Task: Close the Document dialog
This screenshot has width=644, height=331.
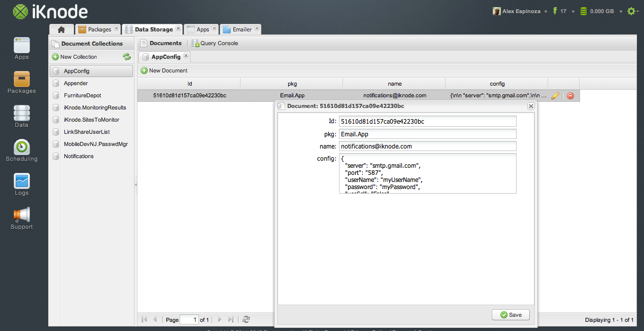Action: tap(531, 106)
